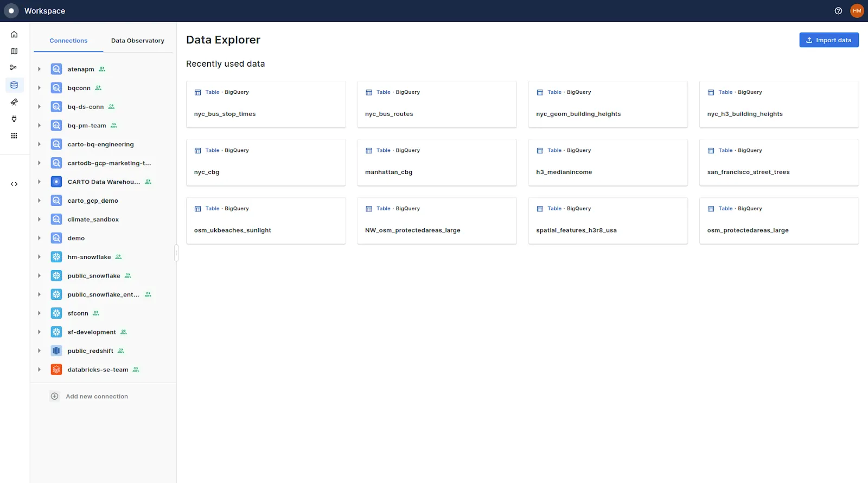Viewport: 868px width, 483px height.
Task: Open the HM user avatar menu
Action: coord(857,11)
